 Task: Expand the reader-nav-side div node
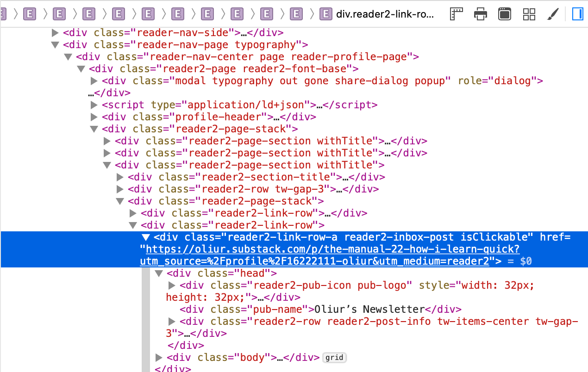click(55, 33)
